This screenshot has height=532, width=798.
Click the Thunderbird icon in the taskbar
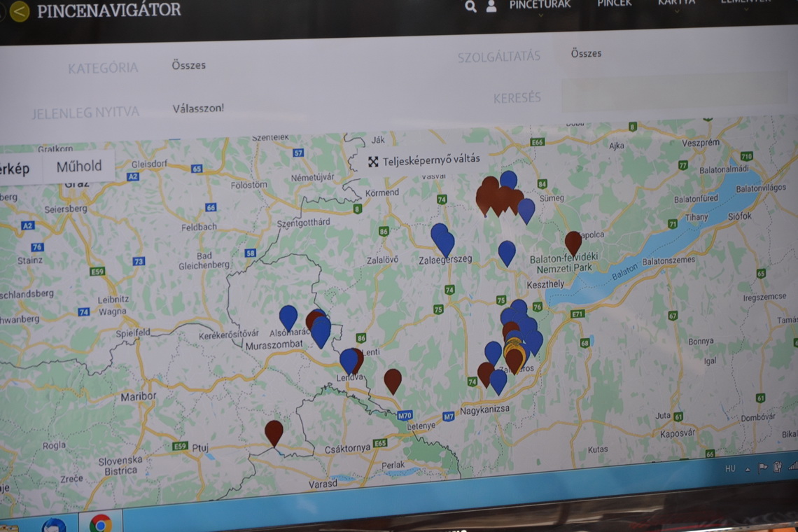pos(53,525)
